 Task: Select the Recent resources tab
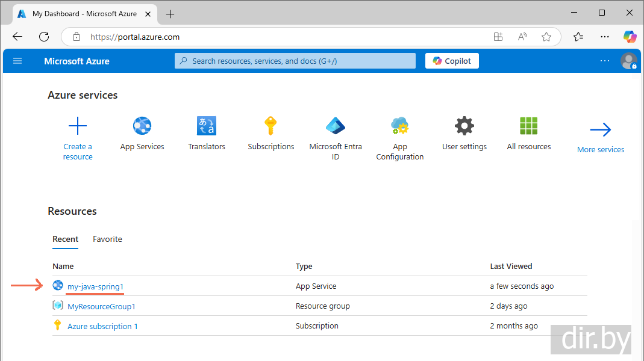tap(65, 239)
